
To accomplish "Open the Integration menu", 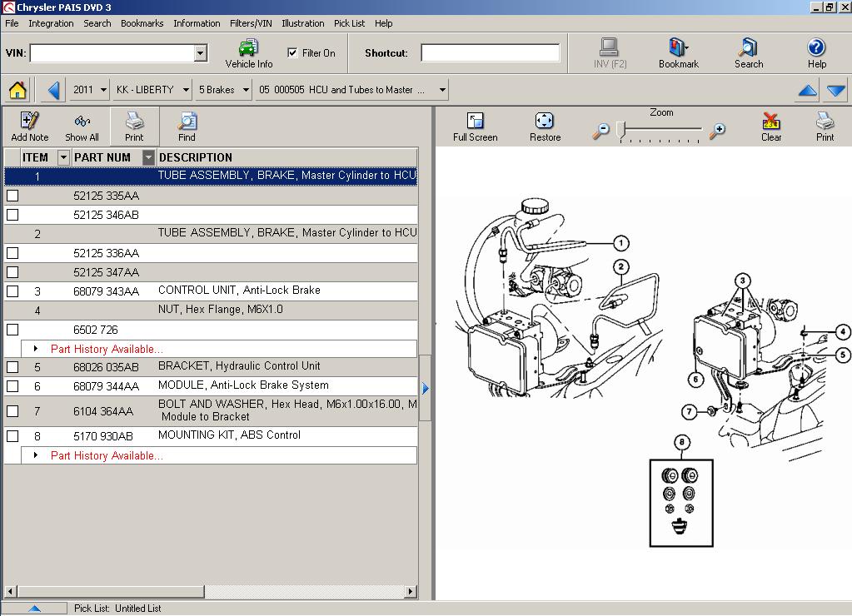I will pyautogui.click(x=51, y=23).
